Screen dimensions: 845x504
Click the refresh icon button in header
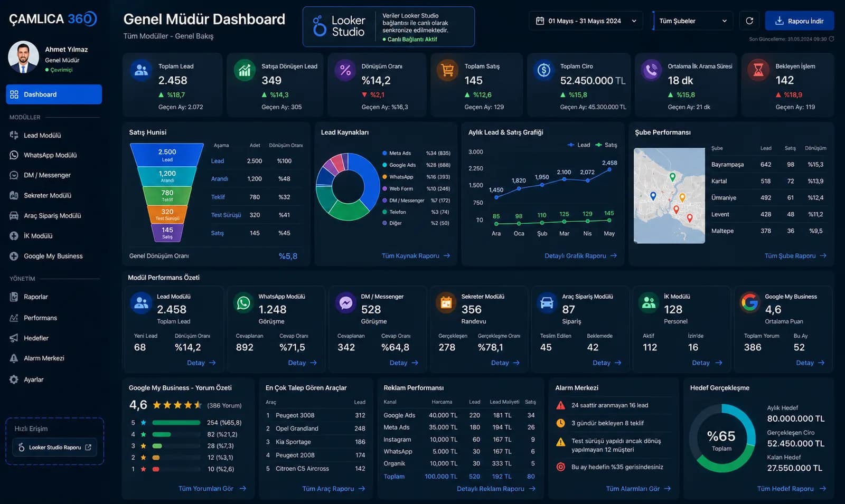[749, 21]
